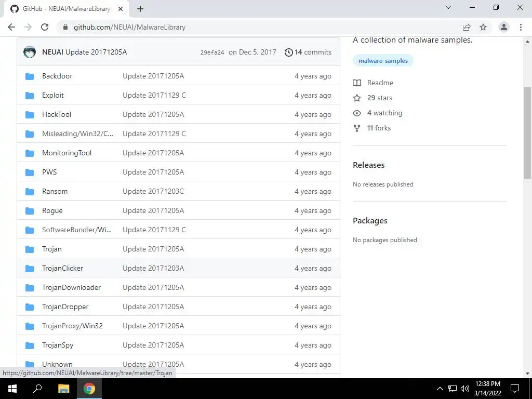Viewport: 532px width, 399px height.
Task: Click scrollbar down arrow
Action: 527,374
